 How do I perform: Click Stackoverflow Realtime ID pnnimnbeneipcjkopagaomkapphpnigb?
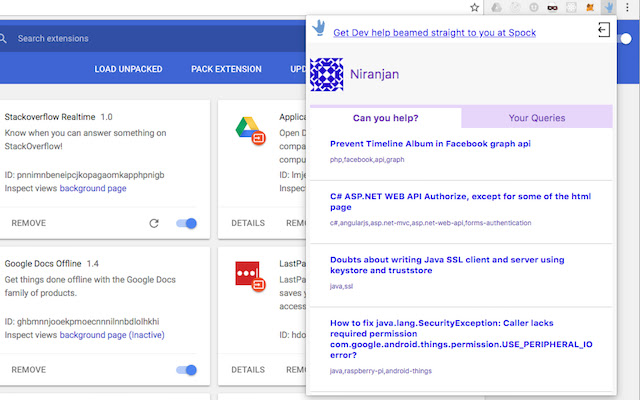tap(84, 175)
